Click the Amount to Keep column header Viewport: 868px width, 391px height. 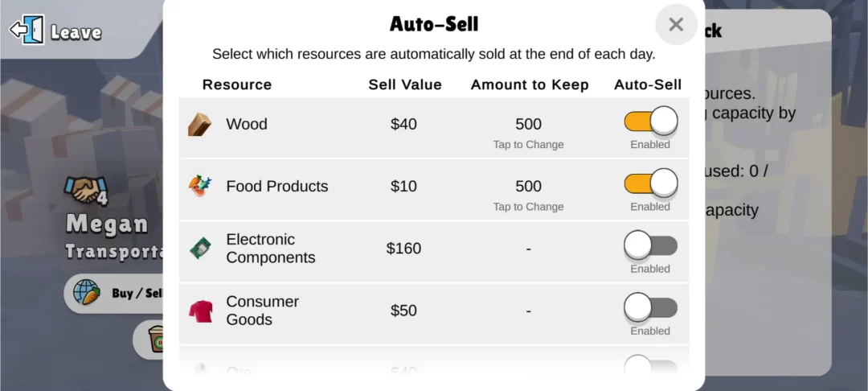(530, 84)
